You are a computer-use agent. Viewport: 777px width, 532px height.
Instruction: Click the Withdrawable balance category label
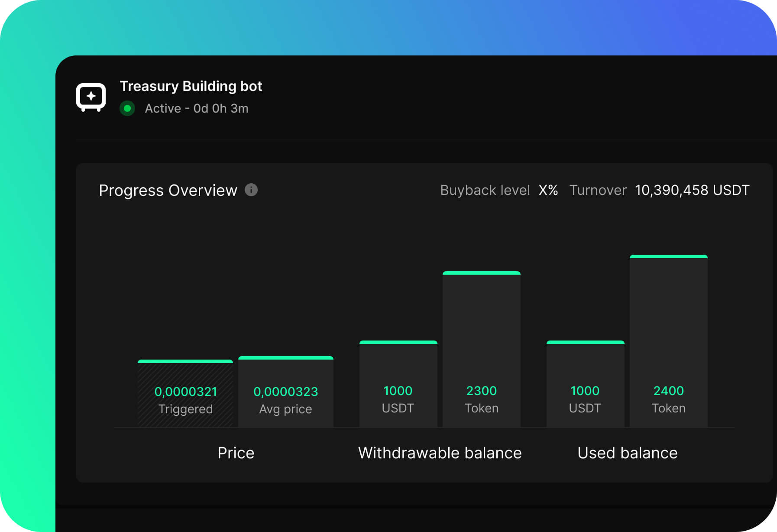point(439,453)
